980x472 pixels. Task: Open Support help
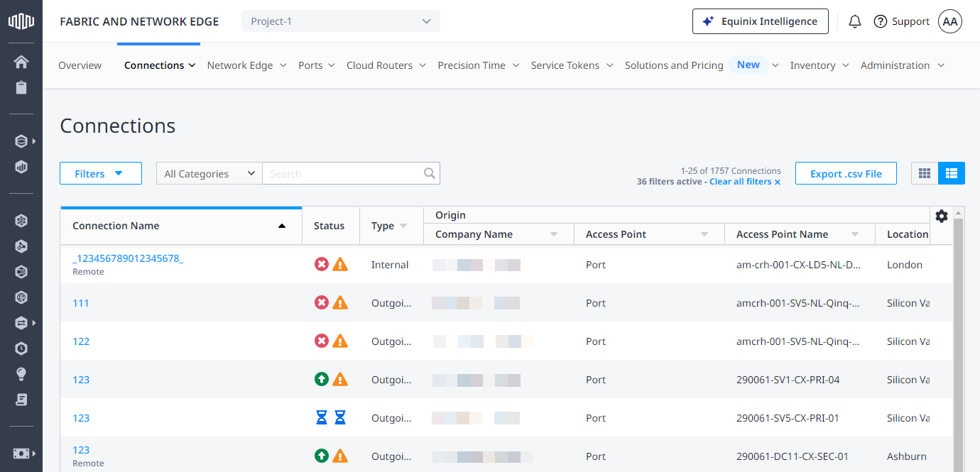pos(901,21)
